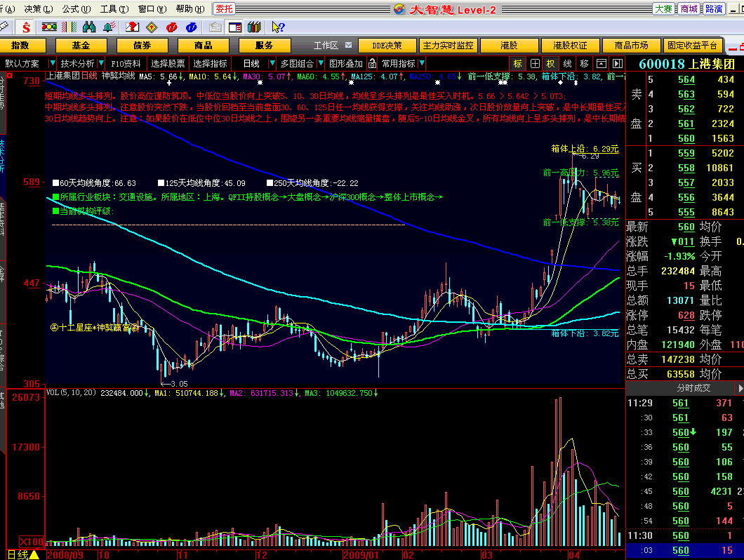
Task: Click the grayed clipboard toolbar icon
Action: [215, 27]
